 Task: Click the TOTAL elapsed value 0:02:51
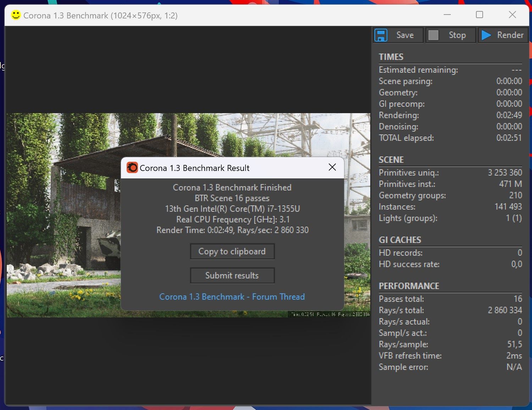[509, 138]
